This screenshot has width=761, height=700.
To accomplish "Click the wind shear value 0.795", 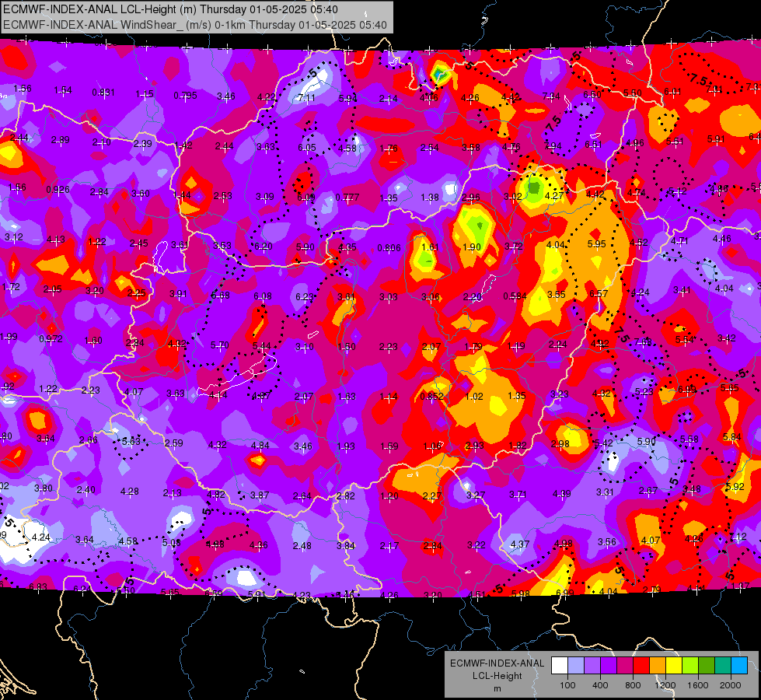I will [x=186, y=96].
